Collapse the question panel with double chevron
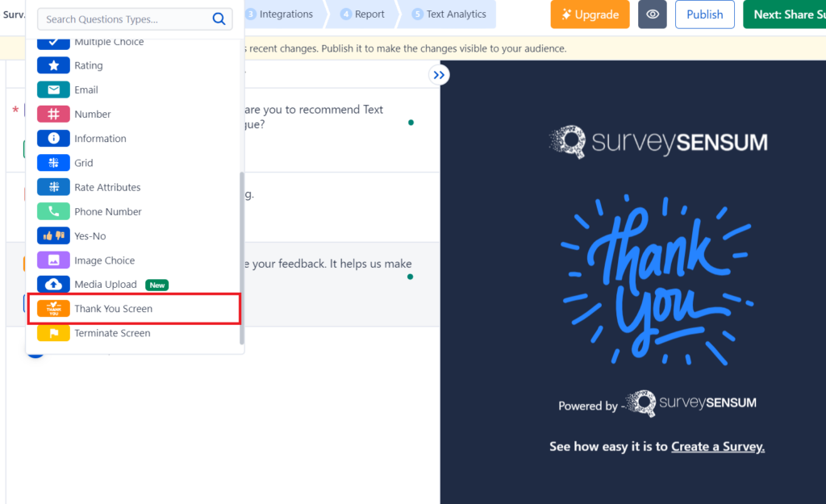 coord(439,74)
